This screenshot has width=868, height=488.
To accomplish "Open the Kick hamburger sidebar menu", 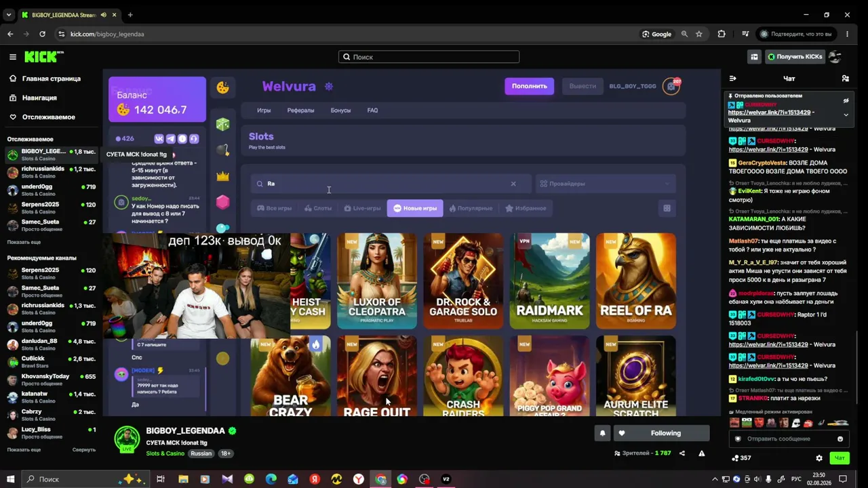I will click(x=12, y=57).
